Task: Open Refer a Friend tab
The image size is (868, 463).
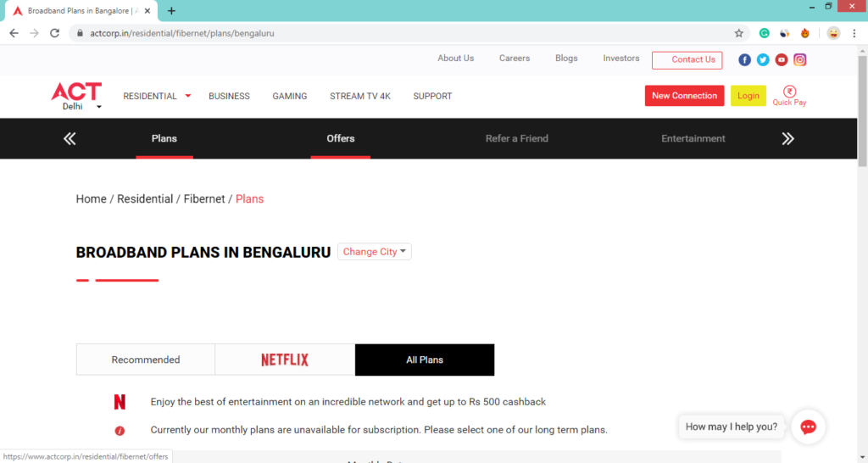Action: [517, 138]
